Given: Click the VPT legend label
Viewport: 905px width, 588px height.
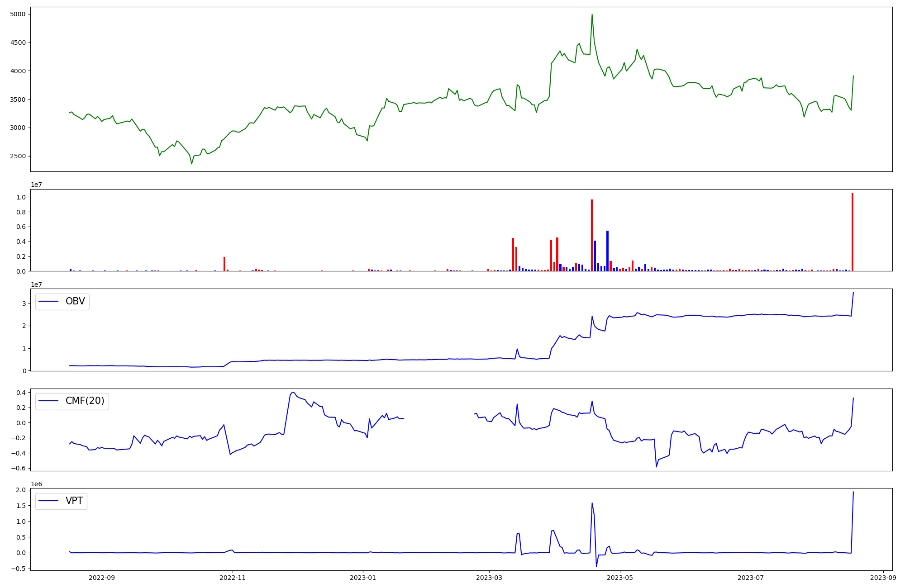Looking at the screenshot, I should pos(74,501).
